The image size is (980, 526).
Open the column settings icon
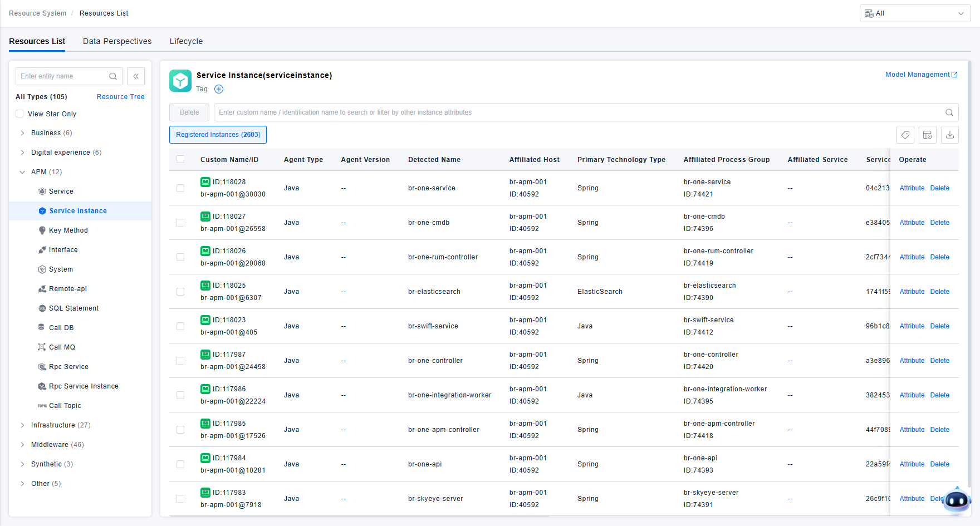[x=928, y=135]
